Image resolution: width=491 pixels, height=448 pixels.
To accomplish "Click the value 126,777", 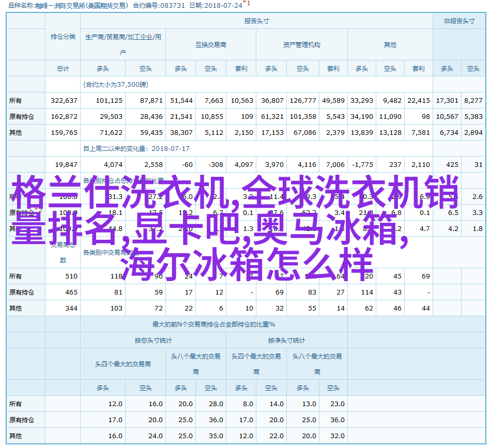I will pyautogui.click(x=303, y=100).
